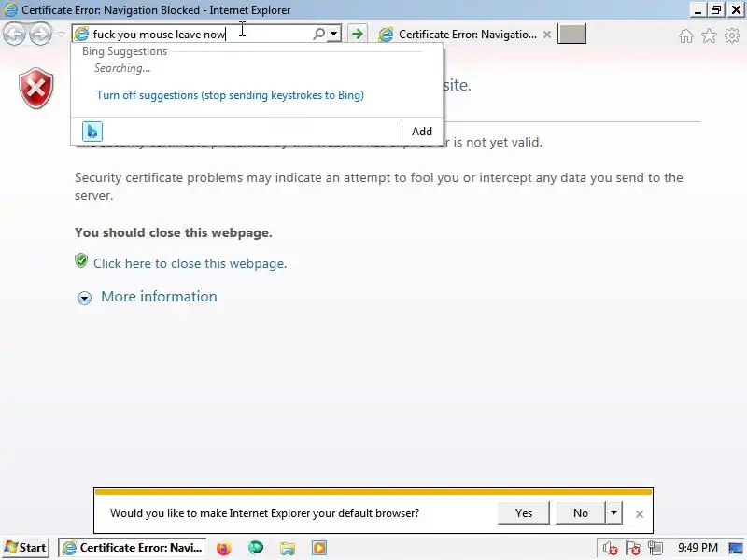Click Turn off suggestions link
Screen dimensions: 747x560
coord(230,95)
